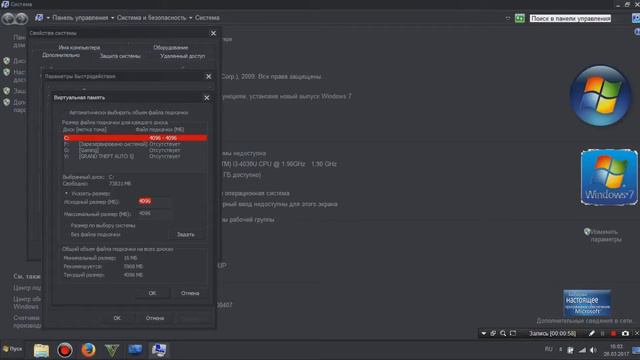640x360 pixels.
Task: Click the Максимальный размер input field
Action: click(154, 213)
